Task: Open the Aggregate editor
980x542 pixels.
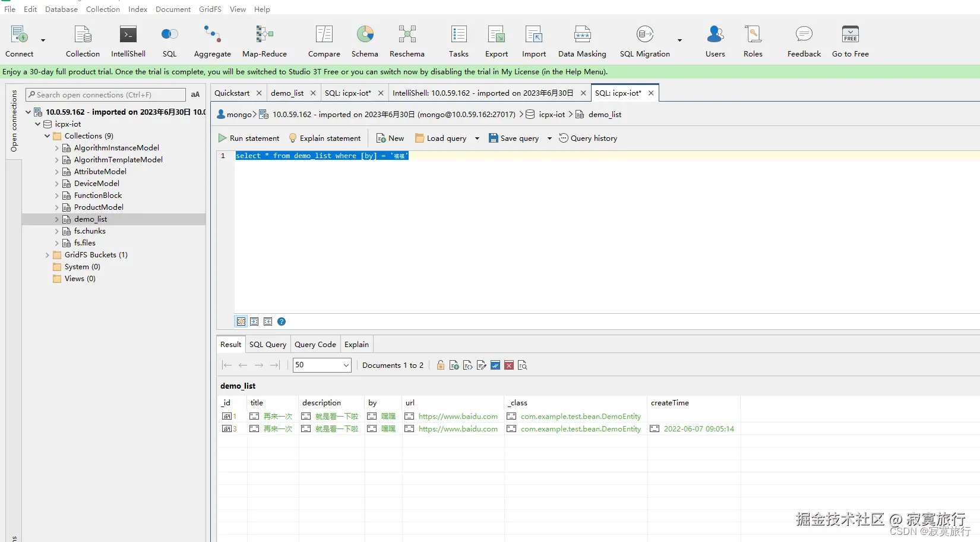Action: [x=212, y=40]
